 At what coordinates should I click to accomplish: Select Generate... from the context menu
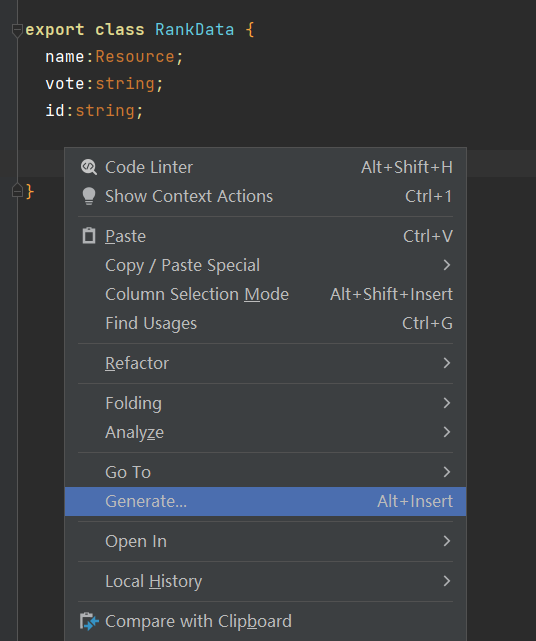point(265,501)
